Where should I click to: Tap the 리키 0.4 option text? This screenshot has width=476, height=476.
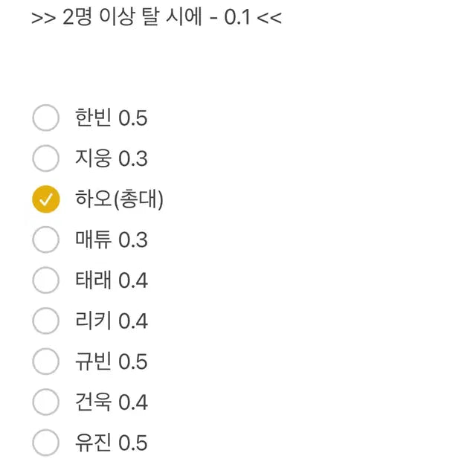(x=112, y=321)
